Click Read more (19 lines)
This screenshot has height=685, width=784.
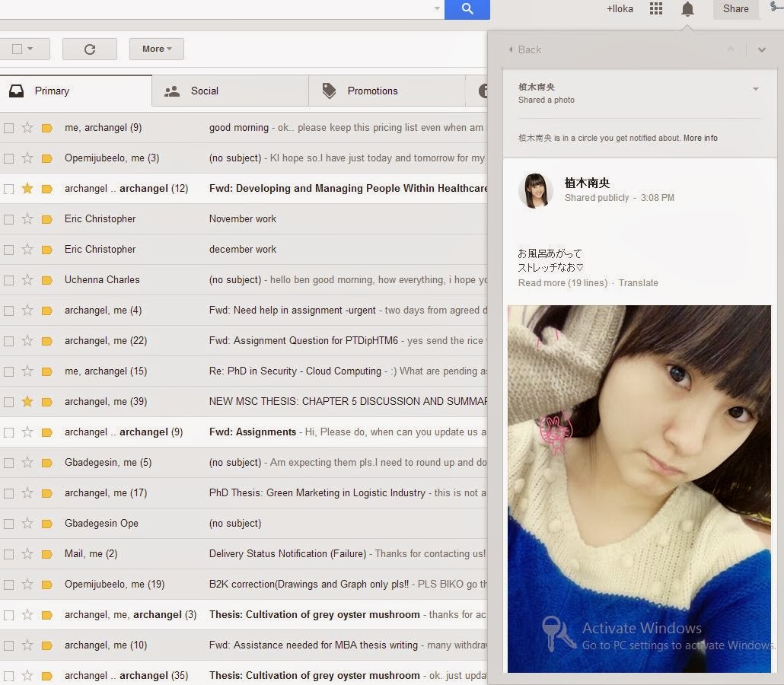coord(563,283)
